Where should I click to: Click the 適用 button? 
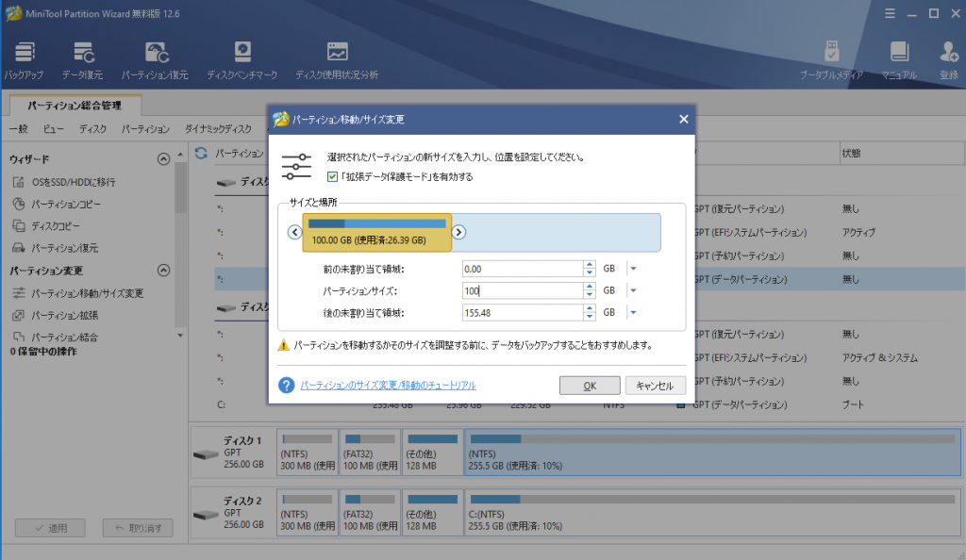click(x=51, y=528)
